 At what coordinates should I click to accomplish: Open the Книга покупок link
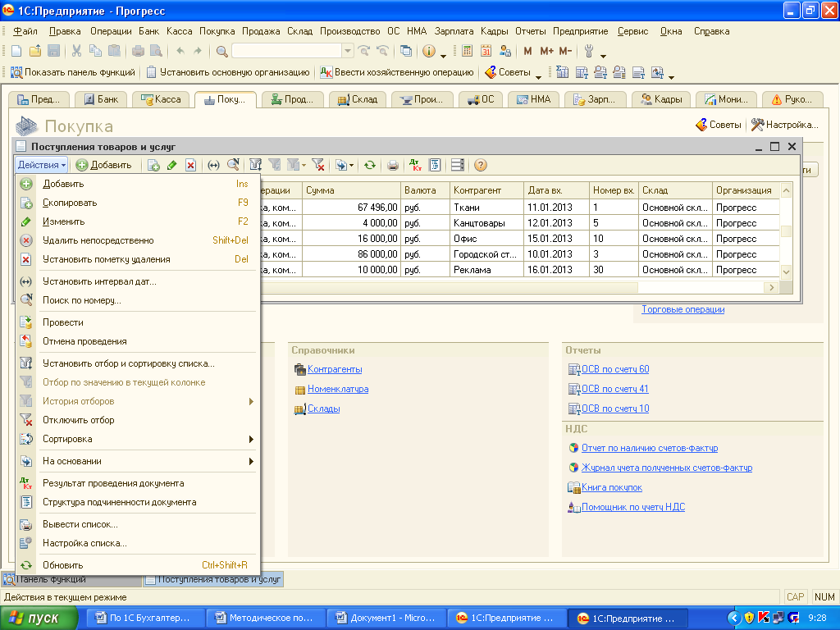tap(612, 487)
